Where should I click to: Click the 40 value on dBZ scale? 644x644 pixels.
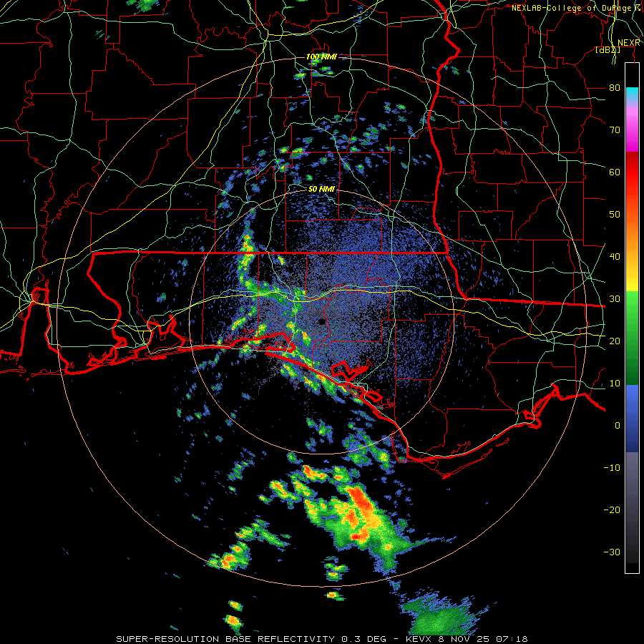pyautogui.click(x=615, y=256)
